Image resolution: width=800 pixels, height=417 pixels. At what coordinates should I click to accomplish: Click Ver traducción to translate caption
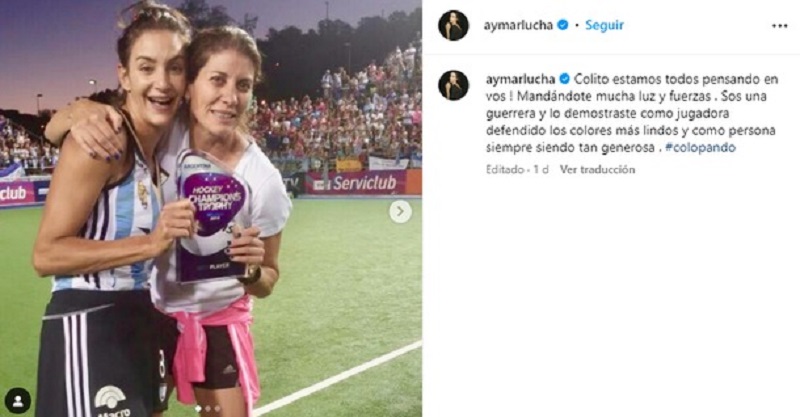point(597,169)
